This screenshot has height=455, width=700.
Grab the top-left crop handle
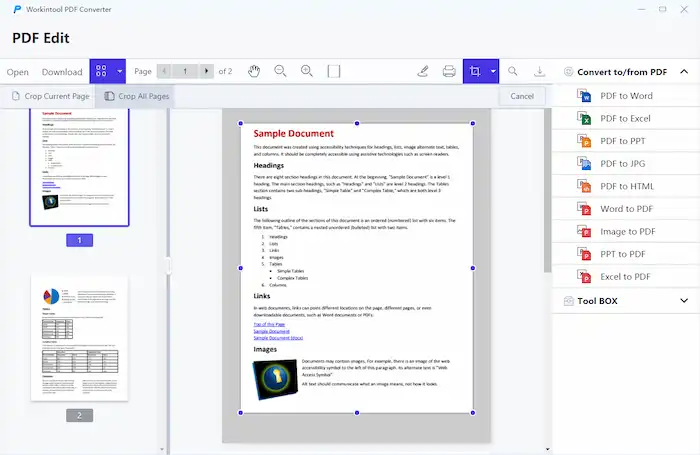coord(241,123)
